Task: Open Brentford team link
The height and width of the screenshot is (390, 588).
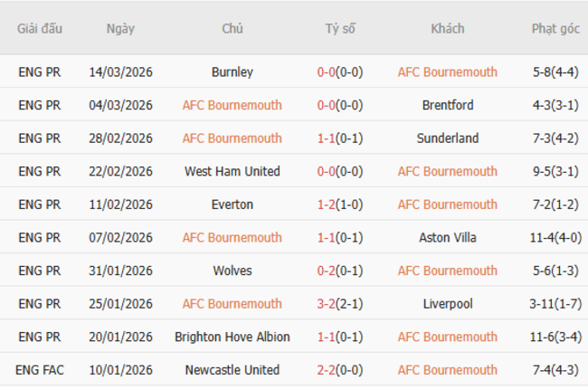Action: click(x=448, y=105)
